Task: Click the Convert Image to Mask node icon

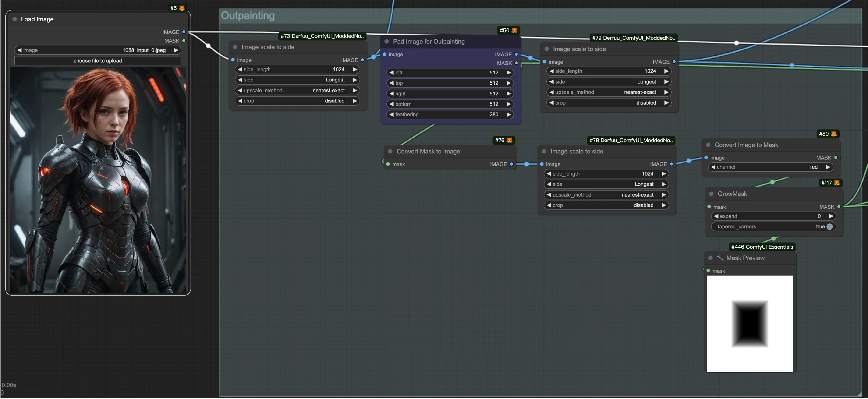Action: [709, 145]
